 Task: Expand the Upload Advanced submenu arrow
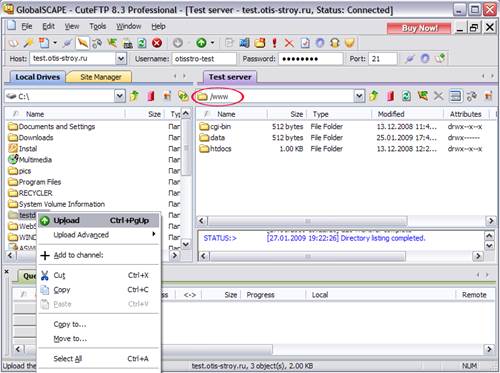tap(154, 234)
